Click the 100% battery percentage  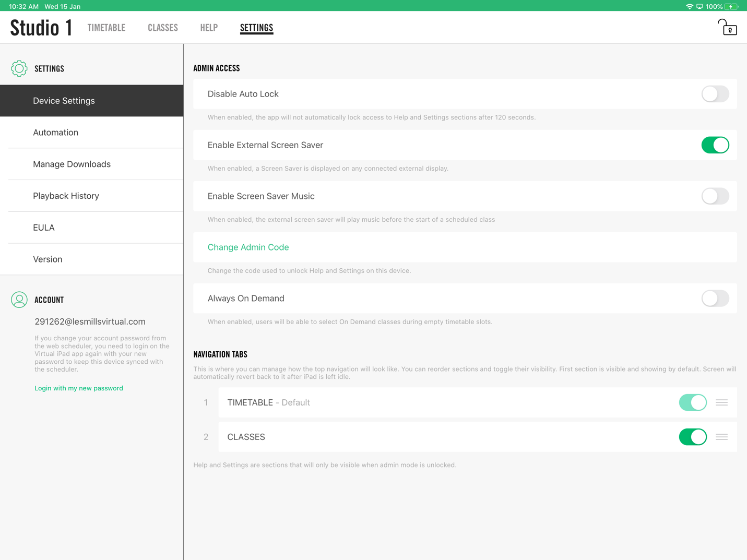pos(714,6)
